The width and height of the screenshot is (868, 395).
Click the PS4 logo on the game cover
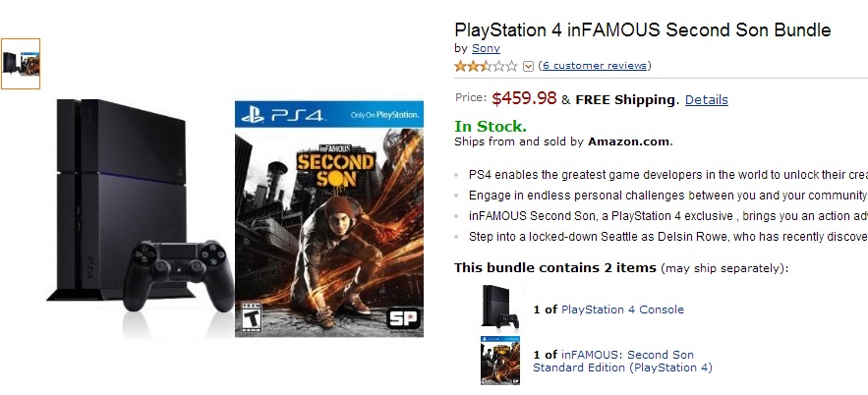283,115
